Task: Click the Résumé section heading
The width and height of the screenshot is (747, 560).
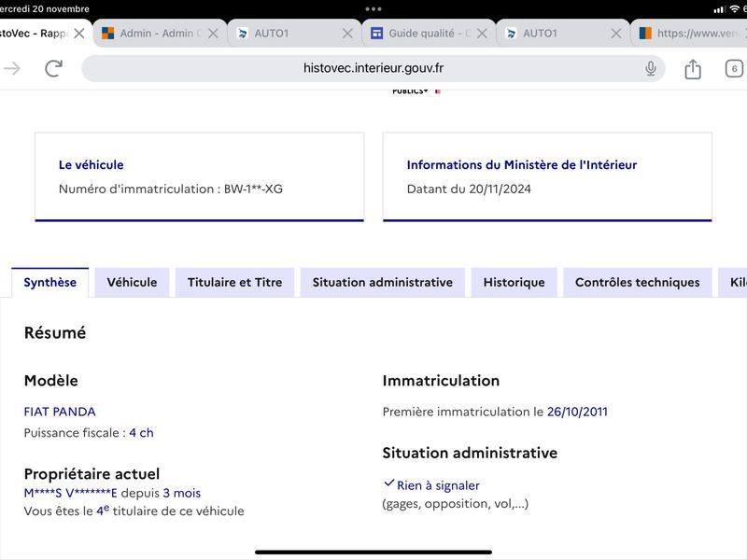Action: pyautogui.click(x=55, y=332)
